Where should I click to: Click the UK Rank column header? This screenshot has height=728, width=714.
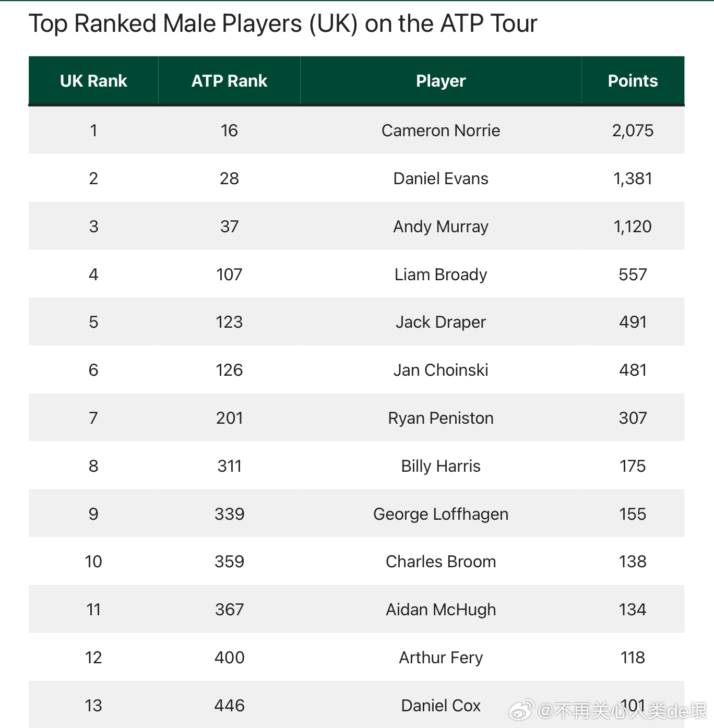(x=93, y=81)
